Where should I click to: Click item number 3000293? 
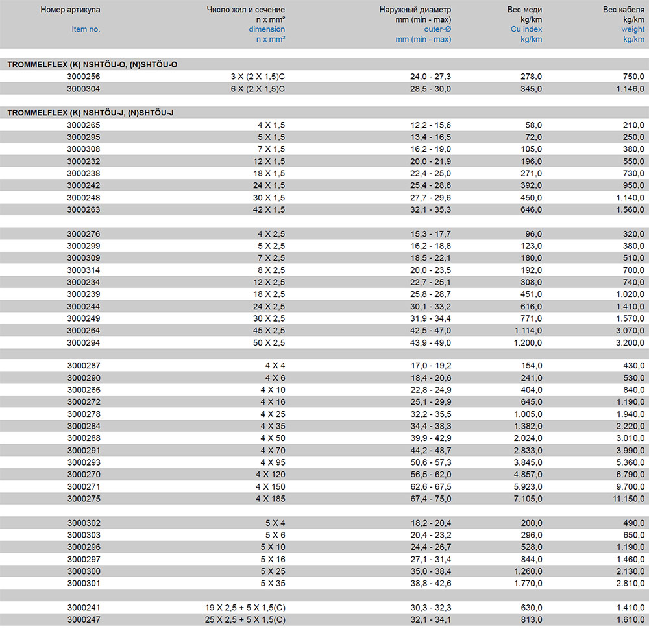click(84, 462)
